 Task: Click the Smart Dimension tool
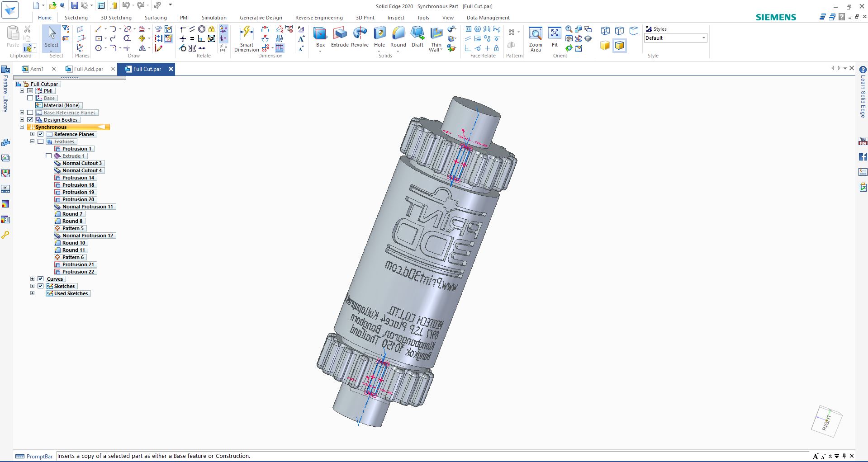247,39
